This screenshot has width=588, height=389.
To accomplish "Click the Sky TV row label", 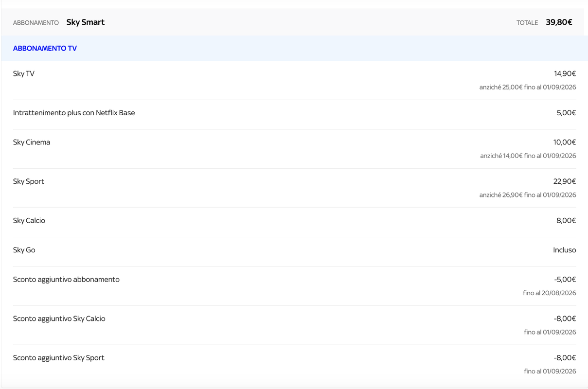I will click(24, 73).
